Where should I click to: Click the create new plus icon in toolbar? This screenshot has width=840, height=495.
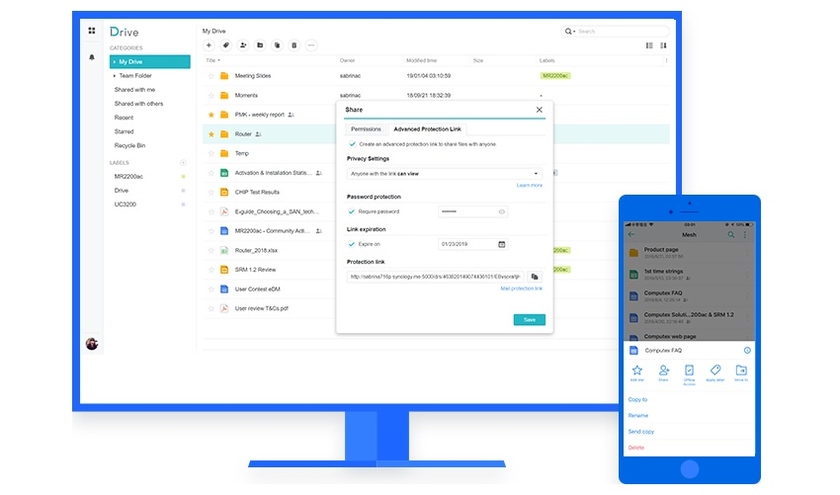point(209,45)
